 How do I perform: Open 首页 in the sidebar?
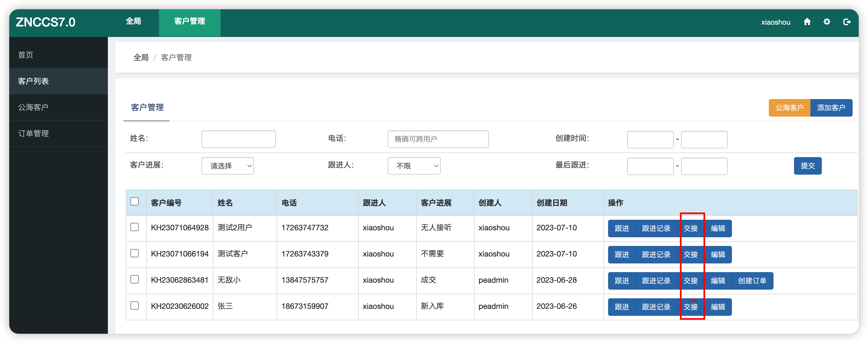coord(59,55)
